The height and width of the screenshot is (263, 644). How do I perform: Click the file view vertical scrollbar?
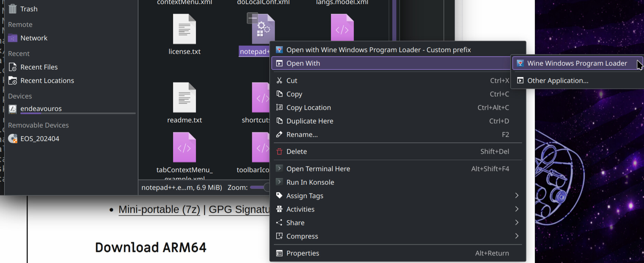394,21
